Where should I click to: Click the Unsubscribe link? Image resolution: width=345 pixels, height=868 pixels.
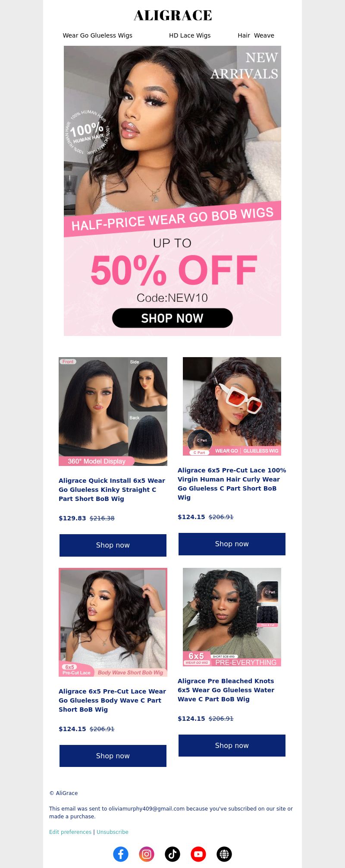(113, 832)
